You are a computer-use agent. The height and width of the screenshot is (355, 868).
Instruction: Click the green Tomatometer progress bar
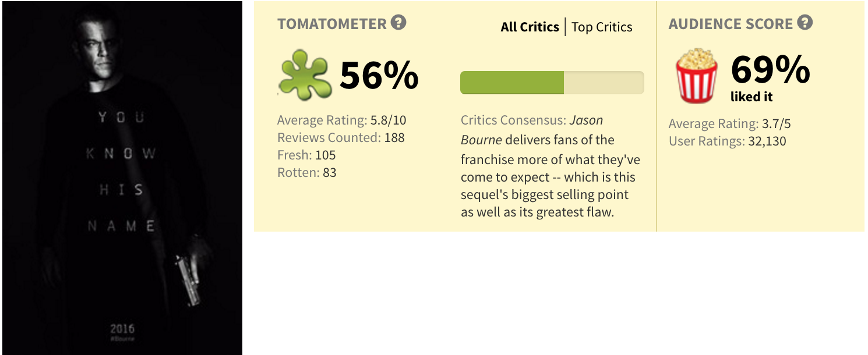coord(552,83)
